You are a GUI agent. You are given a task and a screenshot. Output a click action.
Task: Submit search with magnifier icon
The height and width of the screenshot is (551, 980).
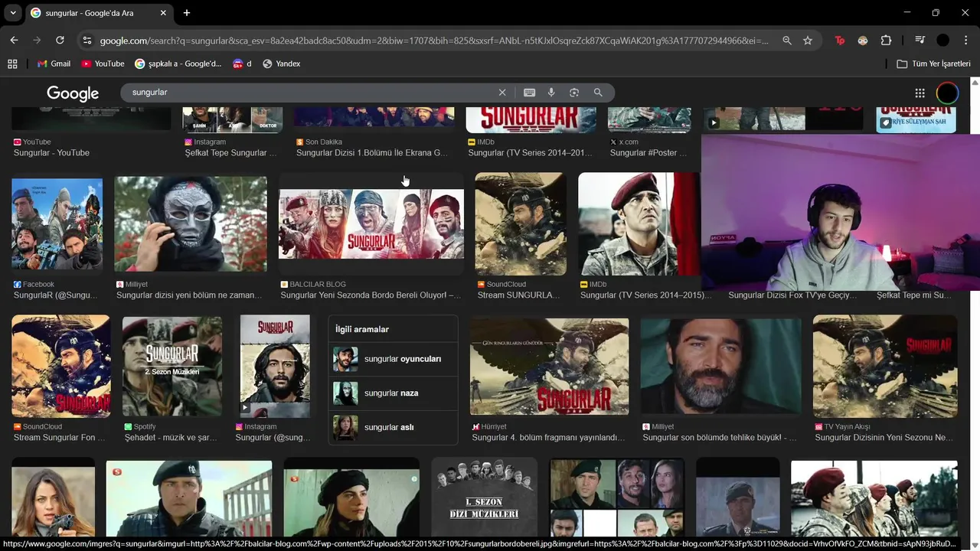[x=598, y=93]
